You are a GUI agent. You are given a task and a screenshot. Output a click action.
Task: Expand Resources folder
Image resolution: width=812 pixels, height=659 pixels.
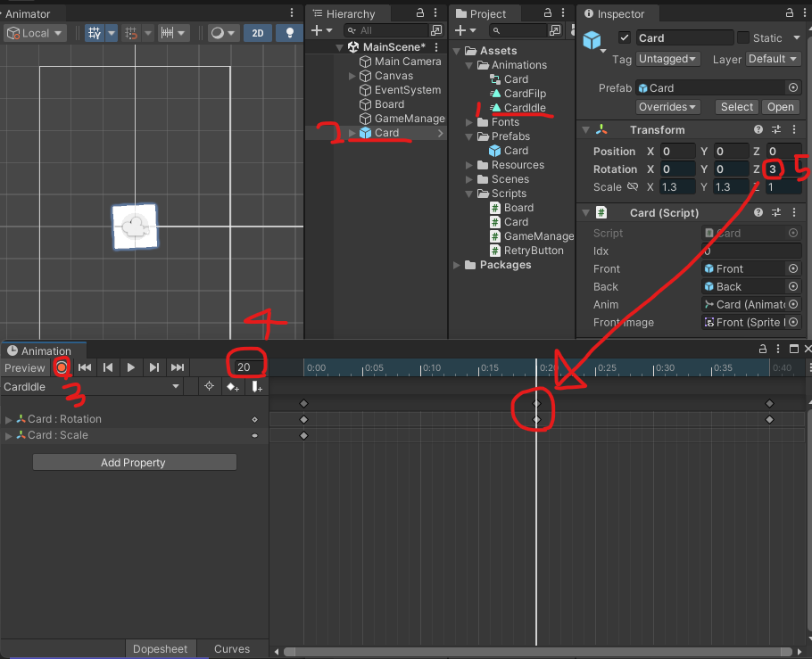tap(468, 165)
